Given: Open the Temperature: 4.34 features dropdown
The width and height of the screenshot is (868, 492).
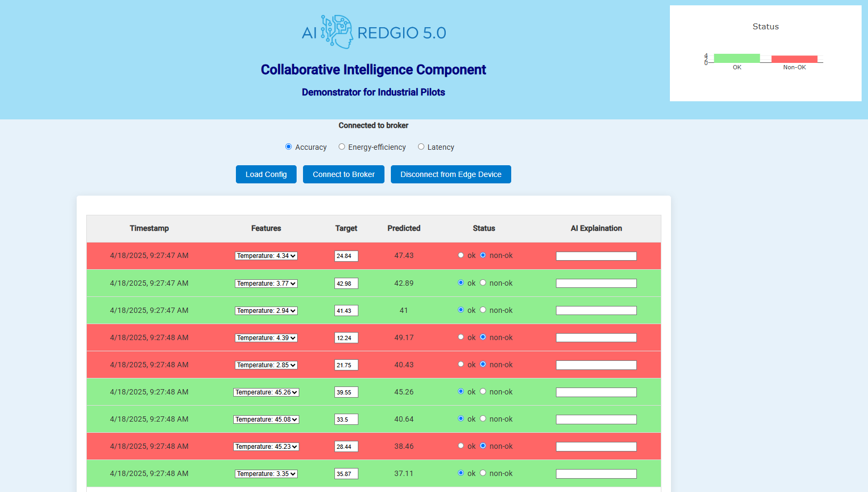Looking at the screenshot, I should 266,256.
